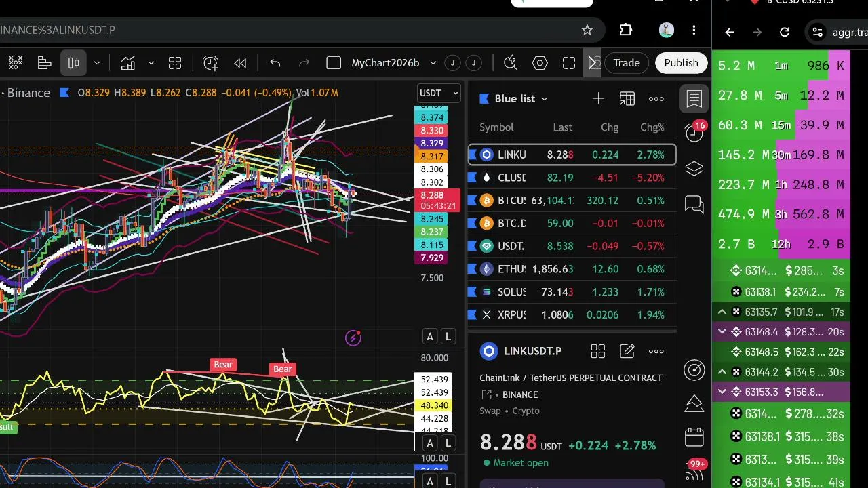The width and height of the screenshot is (868, 488).
Task: Expand the 63148.4 trade row in aggr
Action: click(x=722, y=332)
